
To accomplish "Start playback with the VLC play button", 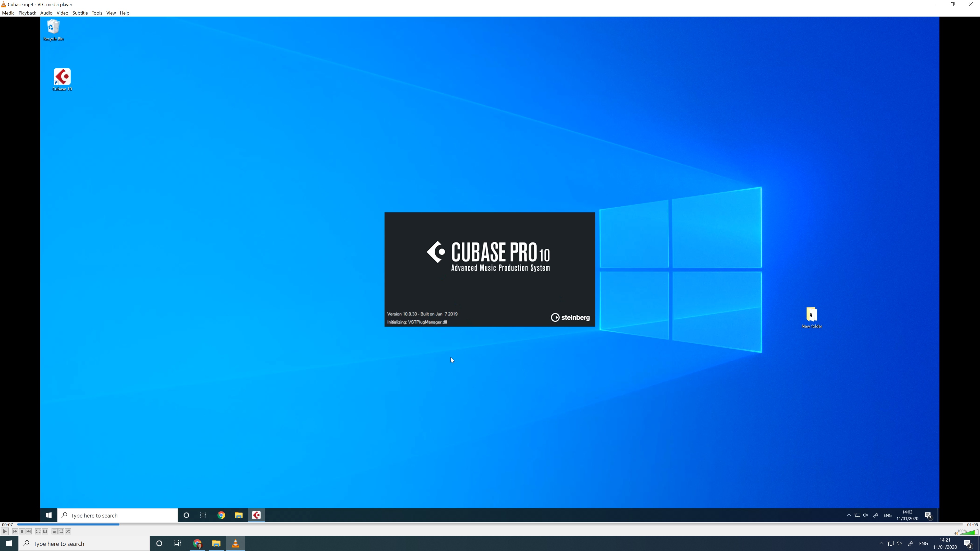I will (5, 531).
